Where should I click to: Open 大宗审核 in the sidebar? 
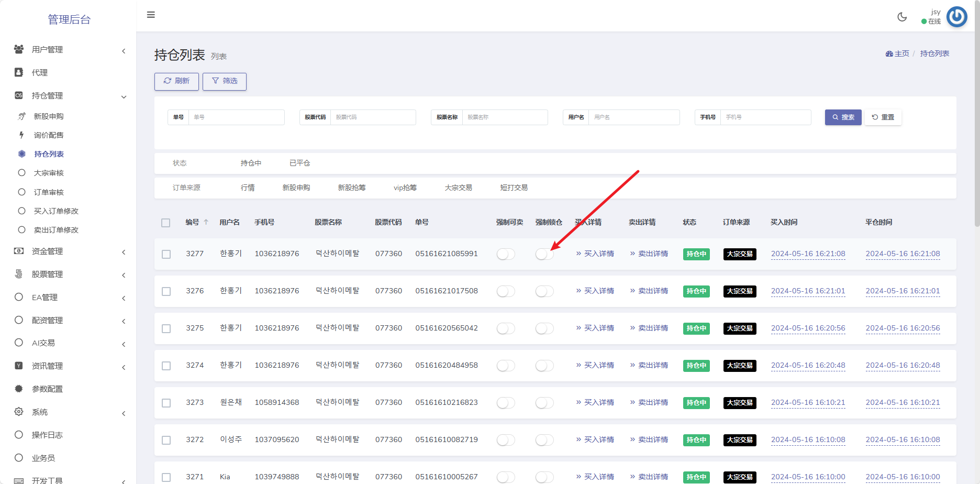tap(49, 173)
